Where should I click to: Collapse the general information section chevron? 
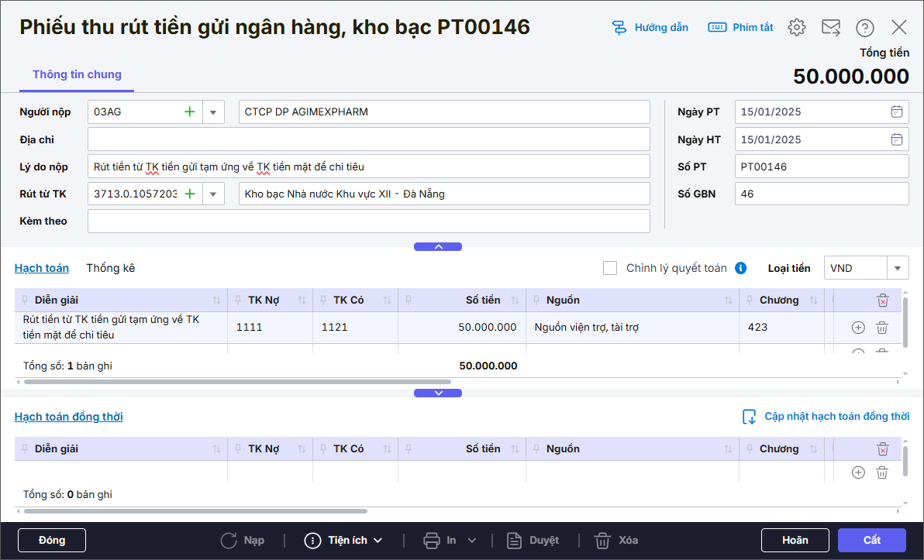438,247
